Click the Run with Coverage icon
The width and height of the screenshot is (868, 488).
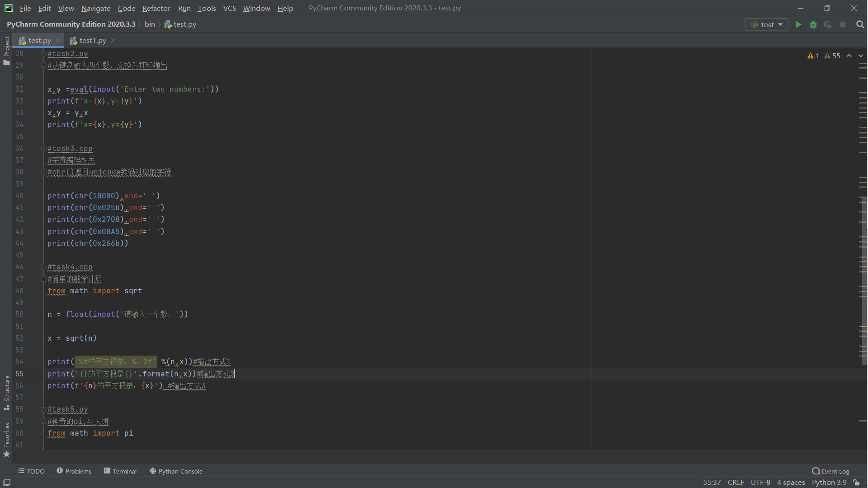828,24
